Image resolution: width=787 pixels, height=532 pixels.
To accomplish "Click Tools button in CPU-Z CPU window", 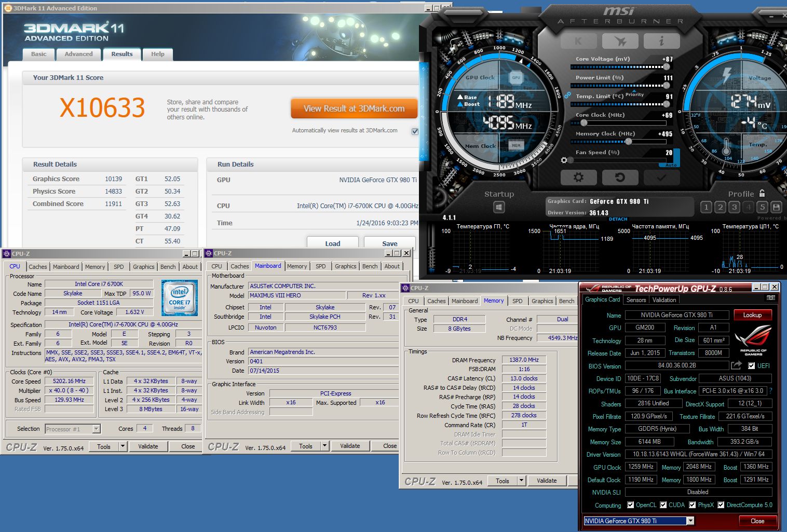I will 104,446.
